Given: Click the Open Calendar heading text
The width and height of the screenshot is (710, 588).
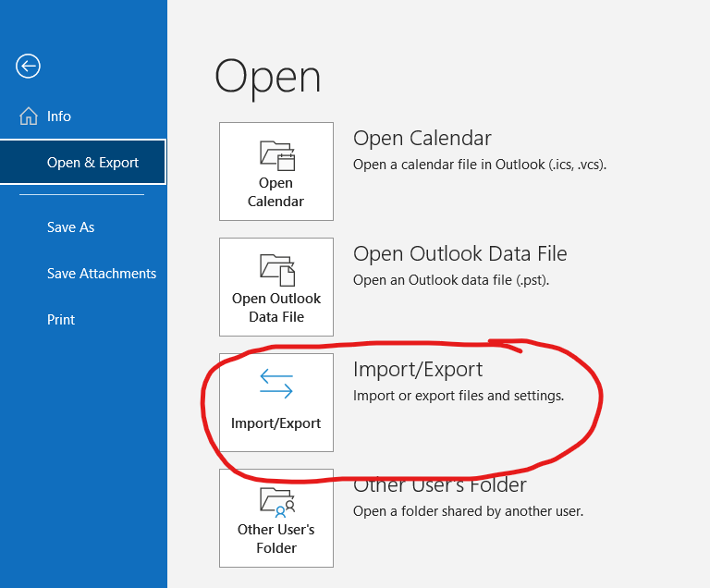Looking at the screenshot, I should [x=422, y=139].
